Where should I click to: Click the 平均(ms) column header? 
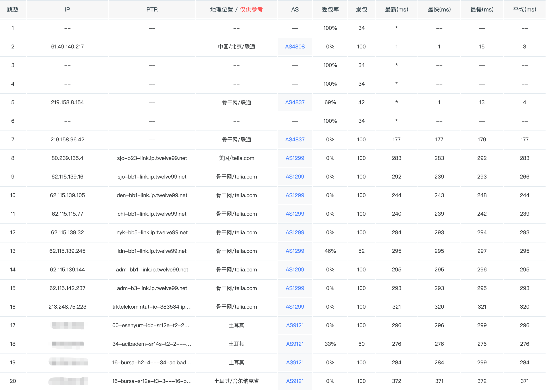click(x=524, y=9)
